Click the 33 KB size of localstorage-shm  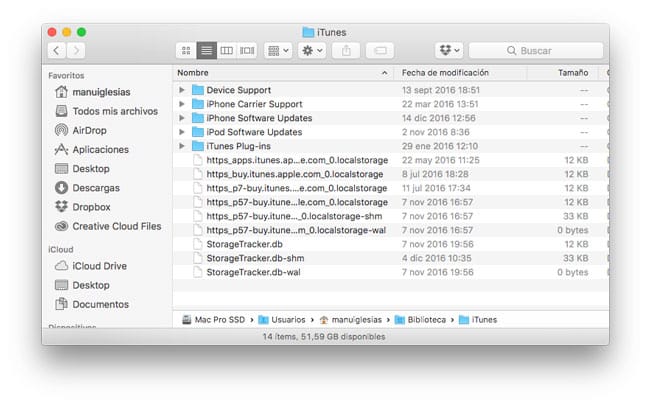click(x=575, y=216)
